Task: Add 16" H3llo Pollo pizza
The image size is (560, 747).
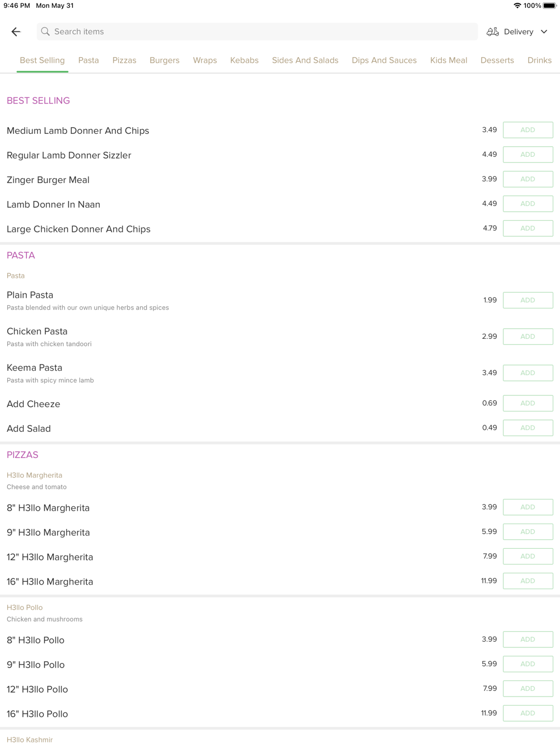Action: click(528, 713)
